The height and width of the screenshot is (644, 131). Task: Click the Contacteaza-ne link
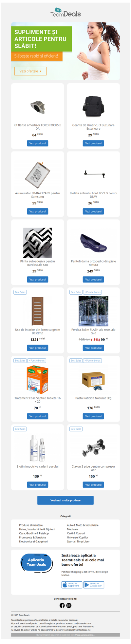[x=83, y=630]
